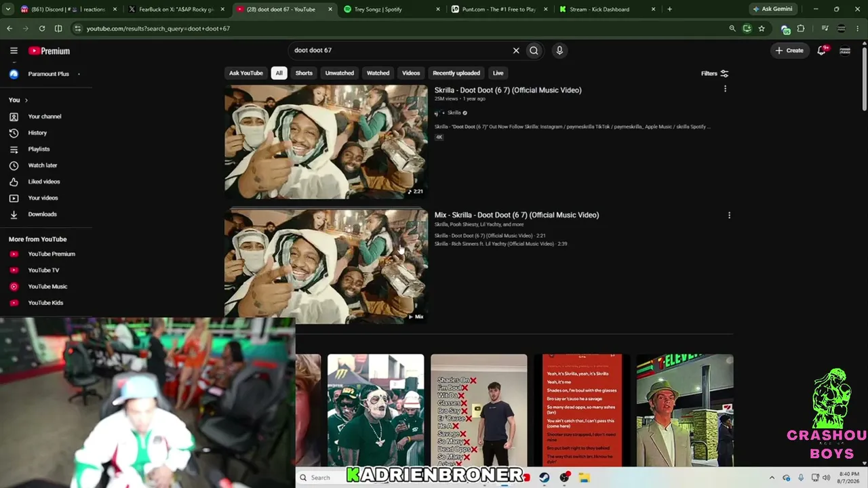This screenshot has height=488, width=868.
Task: Show hidden system tray icons
Action: click(x=772, y=478)
